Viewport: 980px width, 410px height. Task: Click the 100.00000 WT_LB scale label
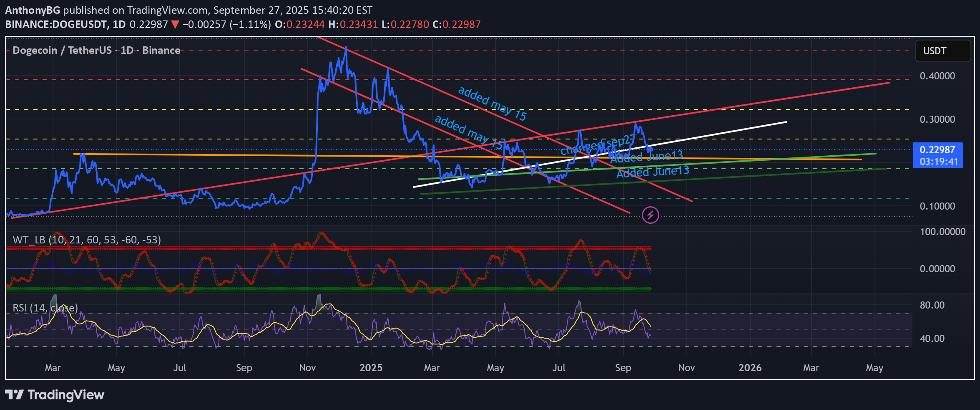(x=942, y=232)
